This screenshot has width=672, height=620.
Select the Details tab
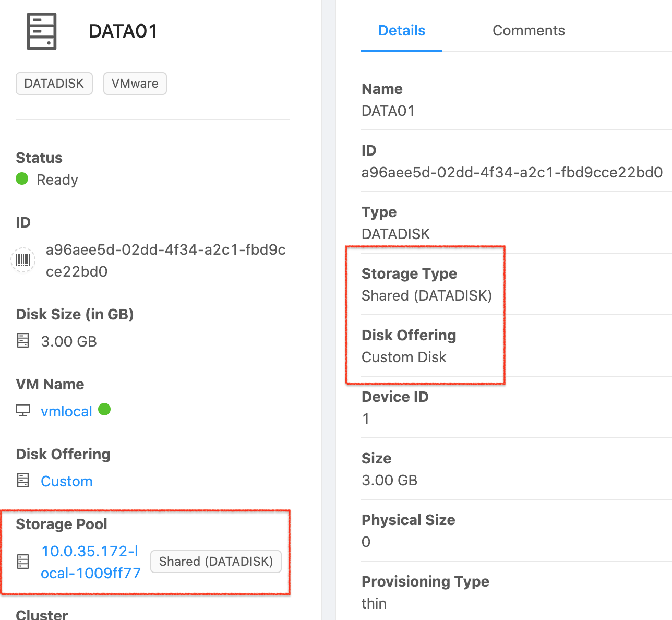tap(401, 30)
